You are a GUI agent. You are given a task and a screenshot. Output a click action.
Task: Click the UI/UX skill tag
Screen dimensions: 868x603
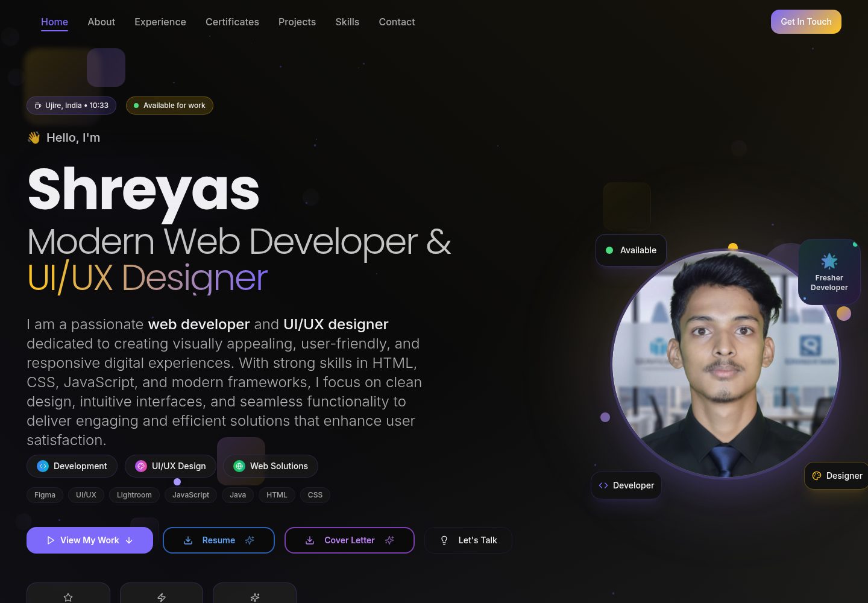pos(86,495)
